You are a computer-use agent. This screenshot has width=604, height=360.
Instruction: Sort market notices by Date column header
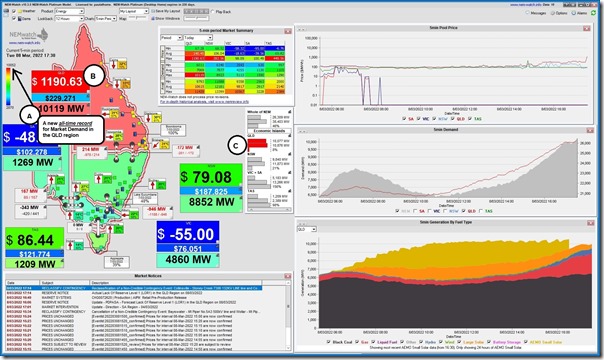[22, 283]
